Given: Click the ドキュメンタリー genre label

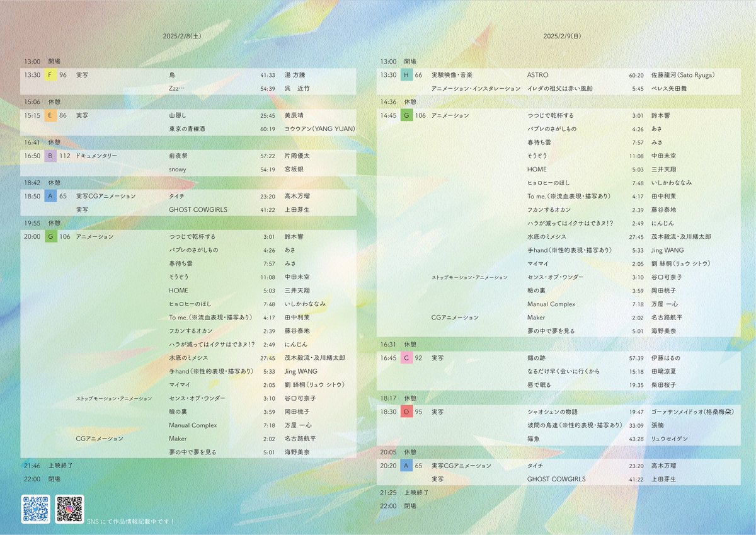Looking at the screenshot, I should pos(96,156).
